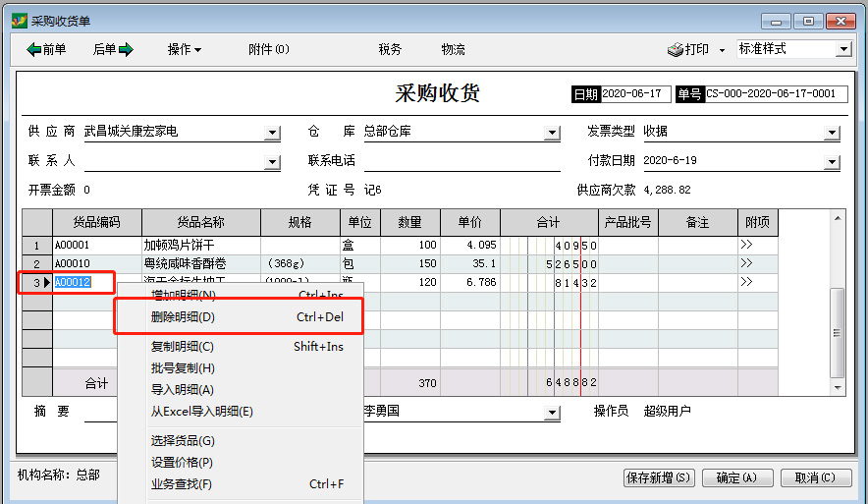Expand the 付款日期 payment date dropdown
868x504 pixels.
832,162
